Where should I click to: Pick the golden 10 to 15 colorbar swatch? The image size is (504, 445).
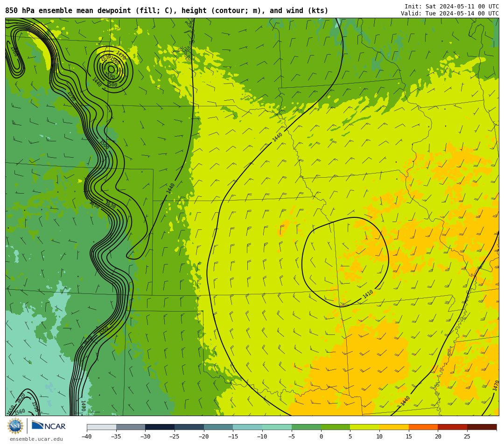(394, 427)
